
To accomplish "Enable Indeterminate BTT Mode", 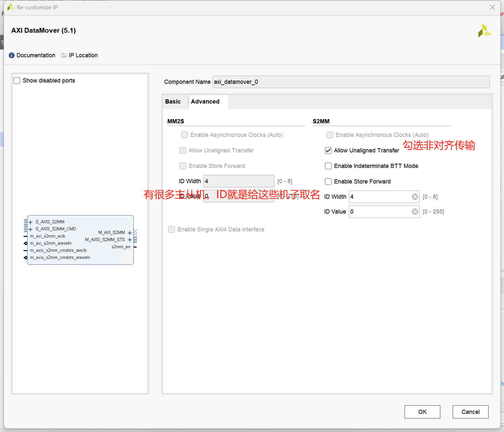I will pyautogui.click(x=328, y=166).
